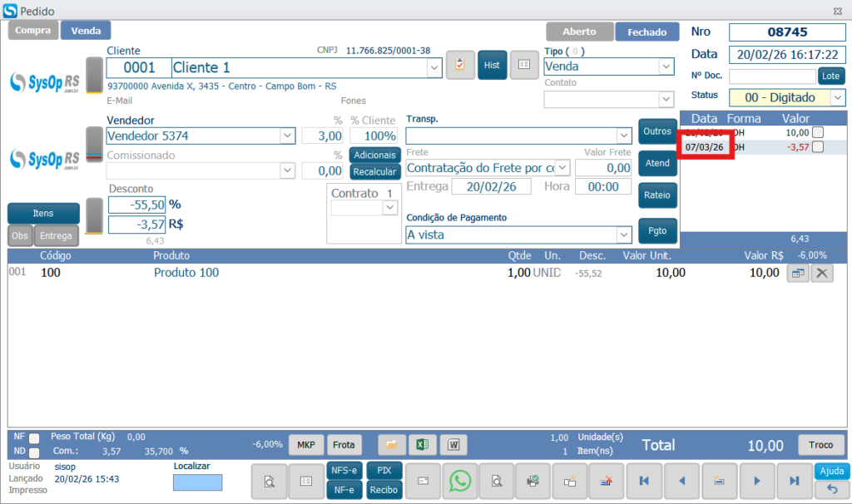
Task: Open client clipboard checklist icon
Action: point(460,65)
